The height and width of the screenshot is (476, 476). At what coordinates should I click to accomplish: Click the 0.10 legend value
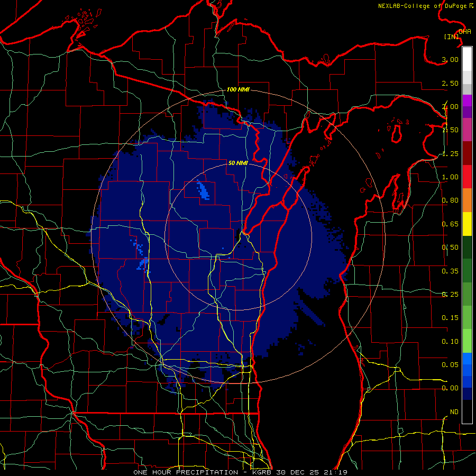click(450, 342)
